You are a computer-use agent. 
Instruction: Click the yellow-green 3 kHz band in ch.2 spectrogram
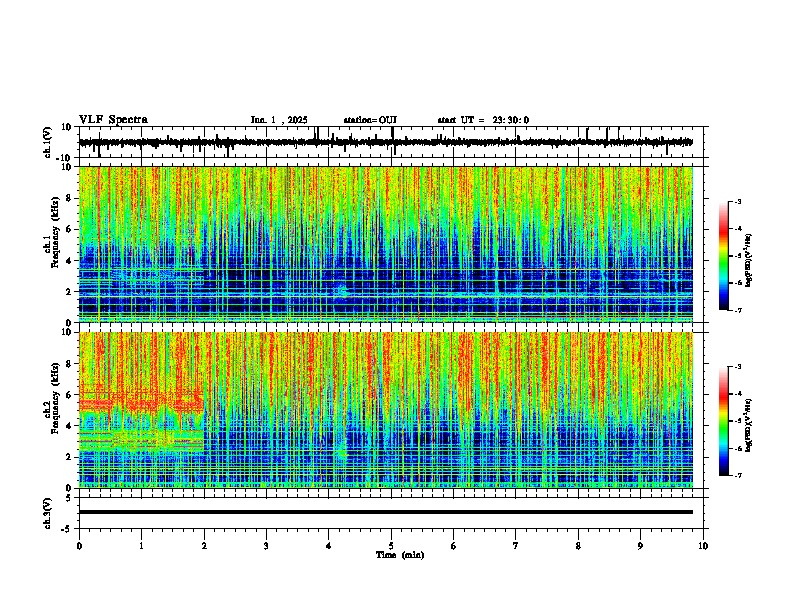coord(141,440)
